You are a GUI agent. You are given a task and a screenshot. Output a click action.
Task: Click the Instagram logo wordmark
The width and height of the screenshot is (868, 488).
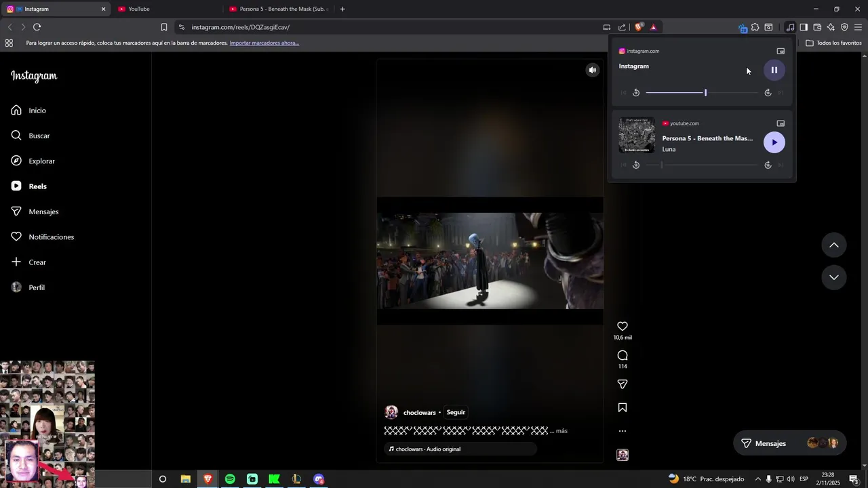[34, 76]
